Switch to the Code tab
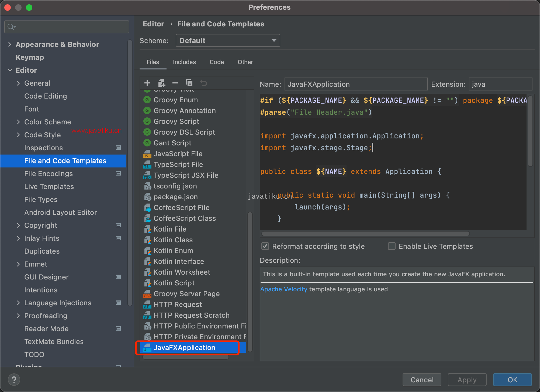Screen dimensions: 540x392 (216, 62)
